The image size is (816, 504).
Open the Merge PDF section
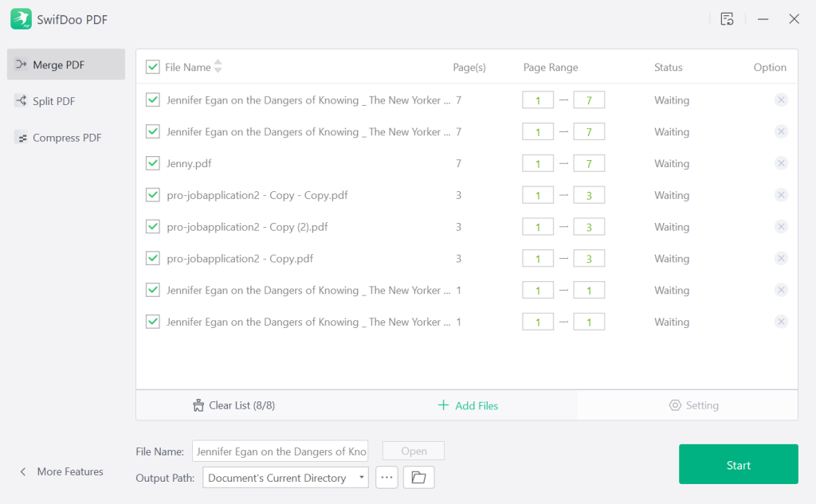pyautogui.click(x=66, y=64)
